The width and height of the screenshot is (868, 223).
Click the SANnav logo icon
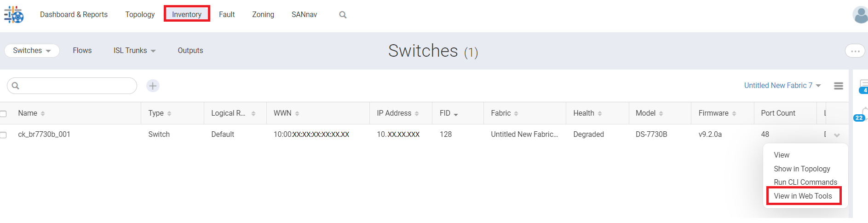coord(14,15)
